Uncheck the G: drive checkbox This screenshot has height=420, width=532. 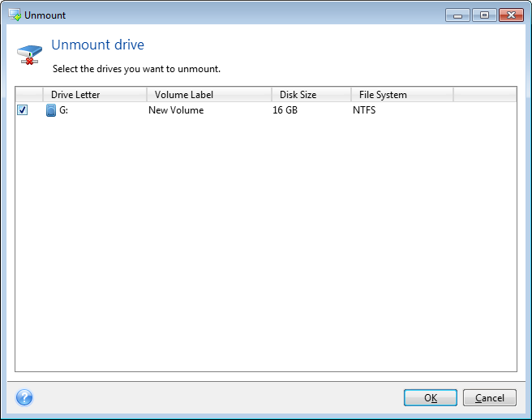pos(22,110)
